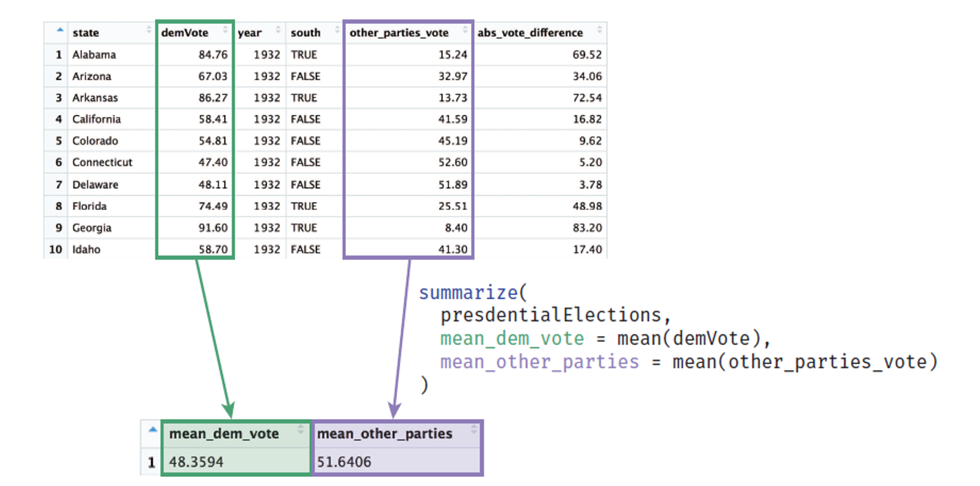This screenshot has height=486, width=980.
Task: Click the presdentialElections, code line
Action: tap(555, 315)
